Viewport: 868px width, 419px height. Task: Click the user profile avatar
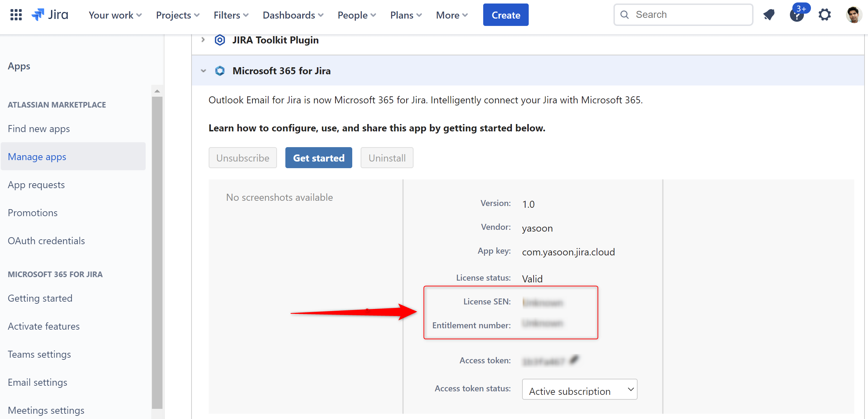[x=853, y=15]
